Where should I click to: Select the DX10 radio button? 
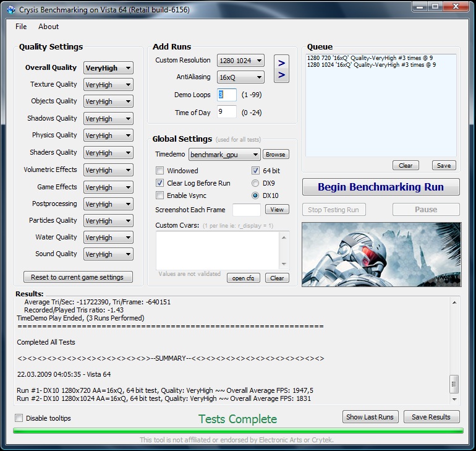pyautogui.click(x=255, y=195)
